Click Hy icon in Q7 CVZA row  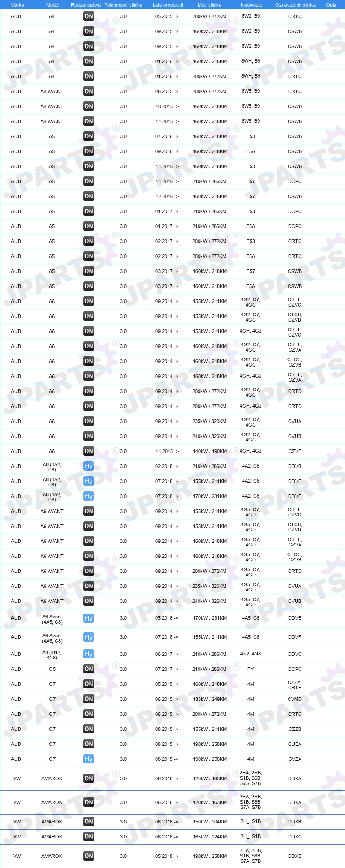tap(89, 759)
